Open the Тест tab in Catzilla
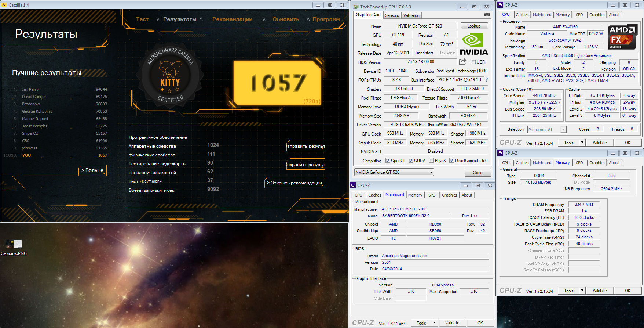The width and height of the screenshot is (644, 328). [x=142, y=19]
